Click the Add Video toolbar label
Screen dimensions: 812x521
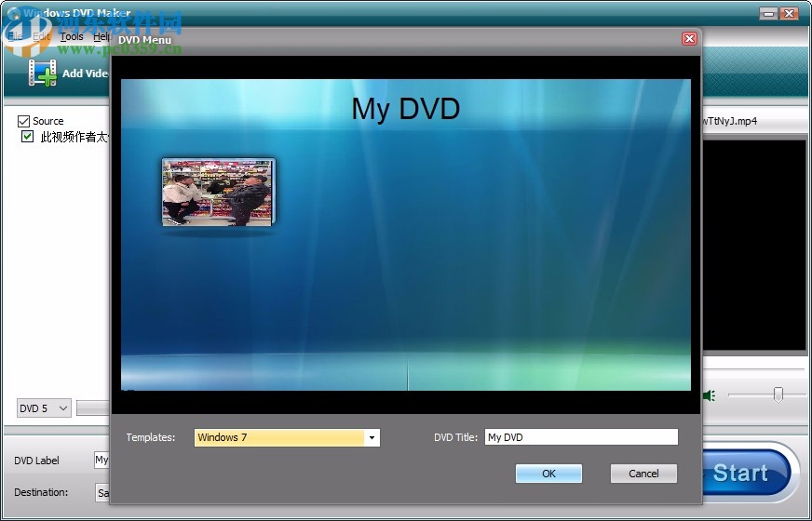(x=85, y=73)
